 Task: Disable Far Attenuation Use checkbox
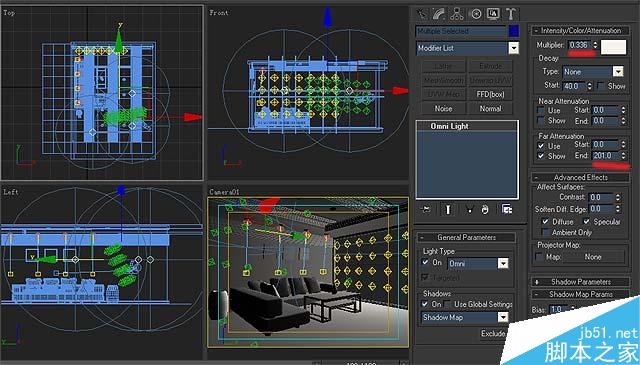tap(541, 146)
